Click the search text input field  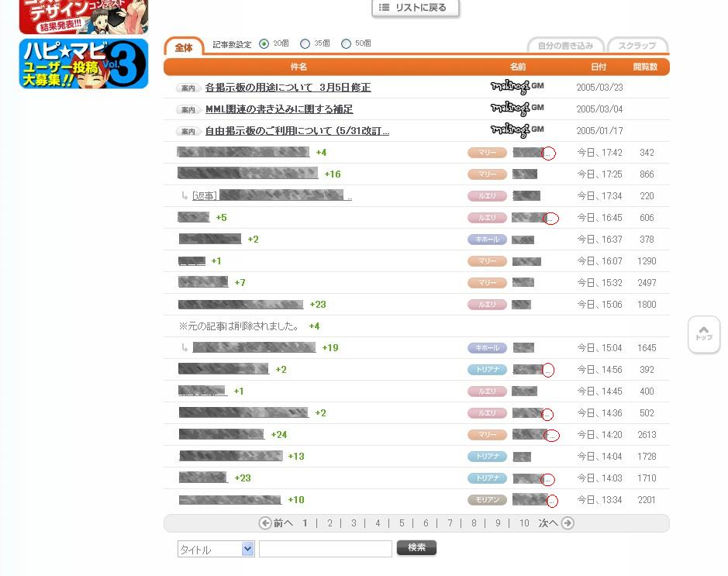[x=325, y=549]
